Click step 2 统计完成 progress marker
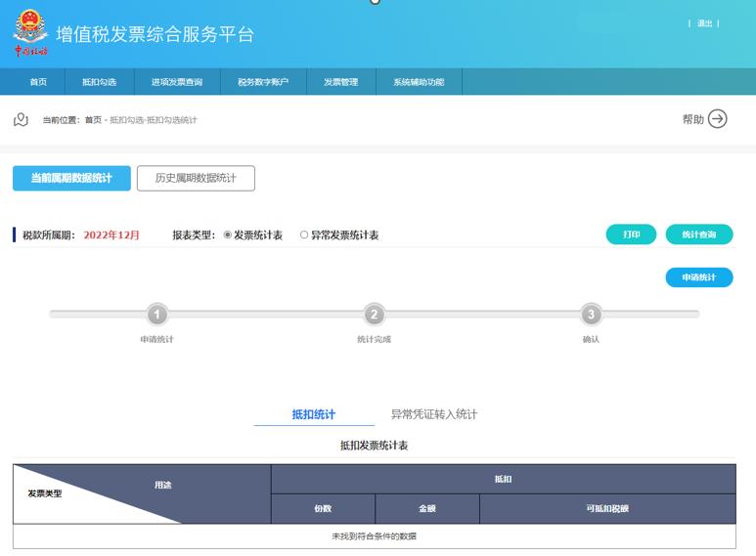Image resolution: width=756 pixels, height=556 pixels. pos(375,315)
